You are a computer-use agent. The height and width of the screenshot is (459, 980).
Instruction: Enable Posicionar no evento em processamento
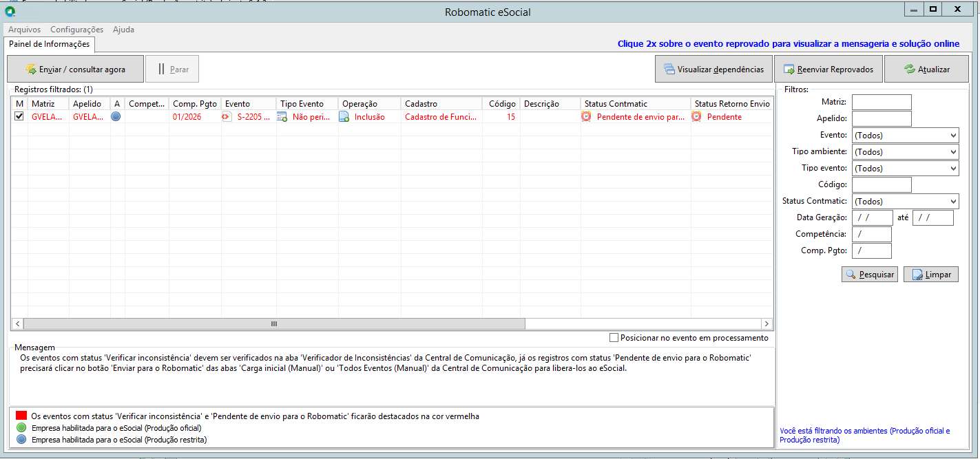(614, 338)
